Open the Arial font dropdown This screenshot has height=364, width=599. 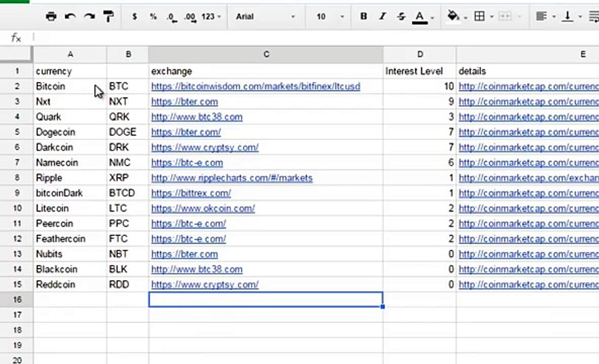[x=265, y=17]
